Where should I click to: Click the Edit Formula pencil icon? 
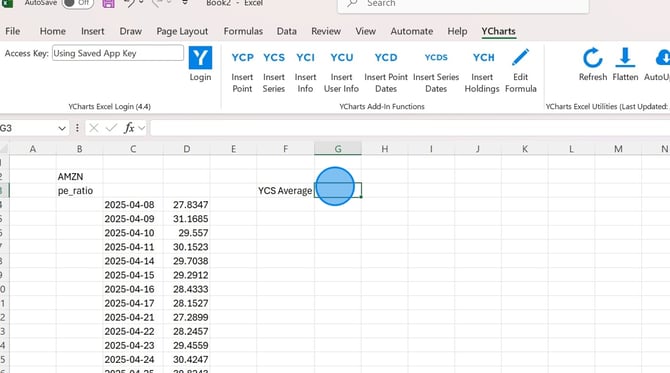(x=520, y=57)
